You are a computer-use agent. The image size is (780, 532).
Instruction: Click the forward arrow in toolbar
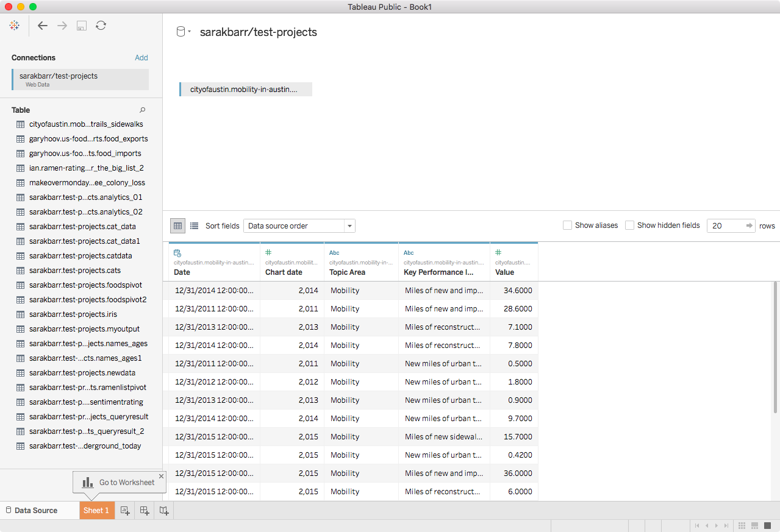pos(62,26)
